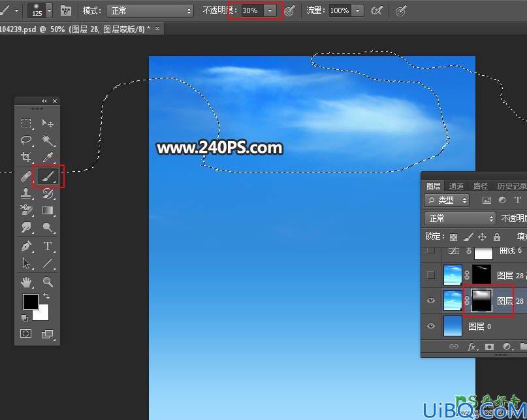Screen dimensions: 527x420
Task: Click the flow field showing 100%
Action: point(340,10)
